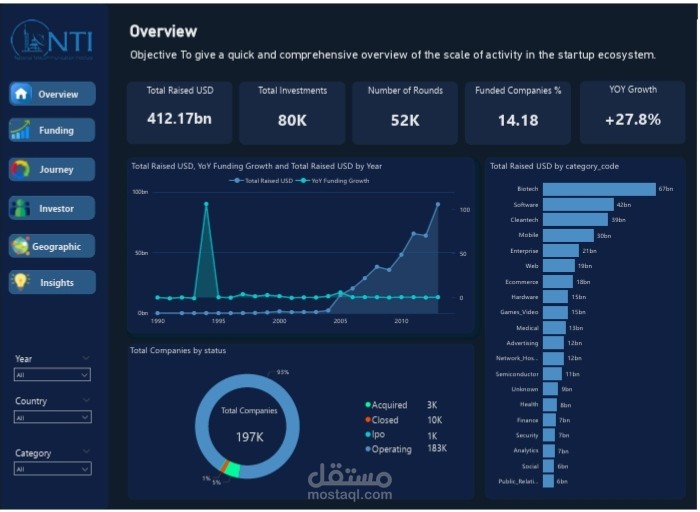Select the Games_Video 15bn bar
Screen dimensions: 700x512
[555, 312]
